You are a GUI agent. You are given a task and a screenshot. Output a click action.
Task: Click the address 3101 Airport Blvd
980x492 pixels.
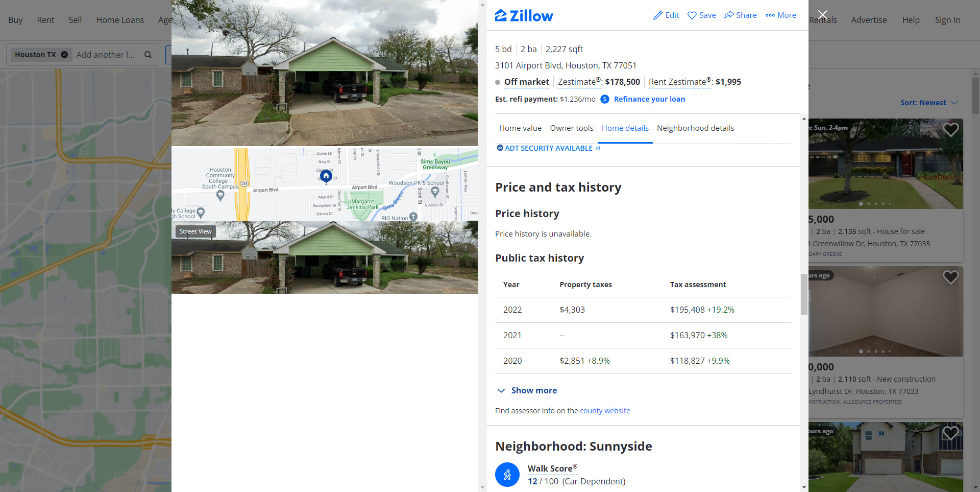(566, 65)
